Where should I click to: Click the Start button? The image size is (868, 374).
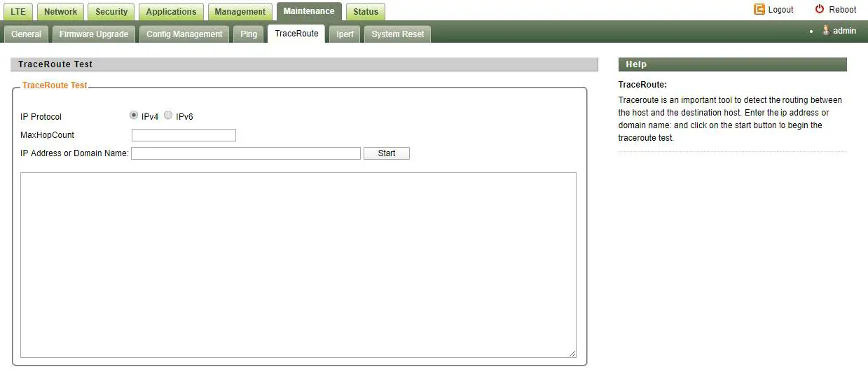[387, 153]
